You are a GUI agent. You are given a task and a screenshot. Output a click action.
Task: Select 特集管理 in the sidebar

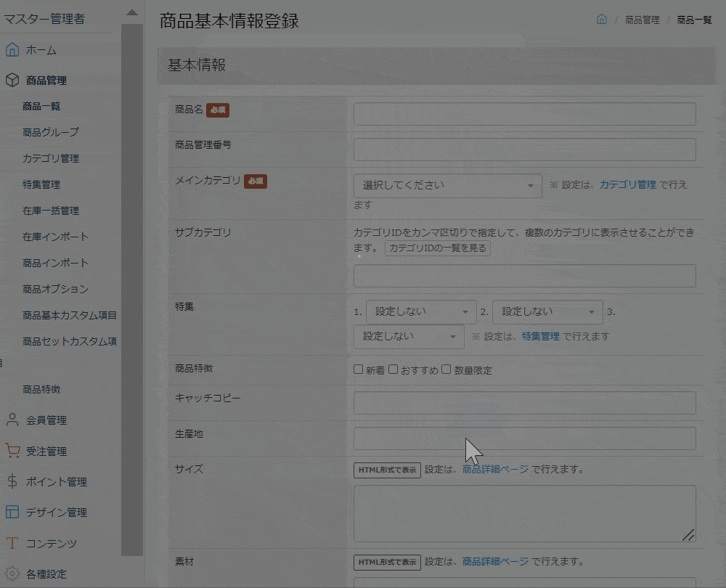(x=41, y=184)
